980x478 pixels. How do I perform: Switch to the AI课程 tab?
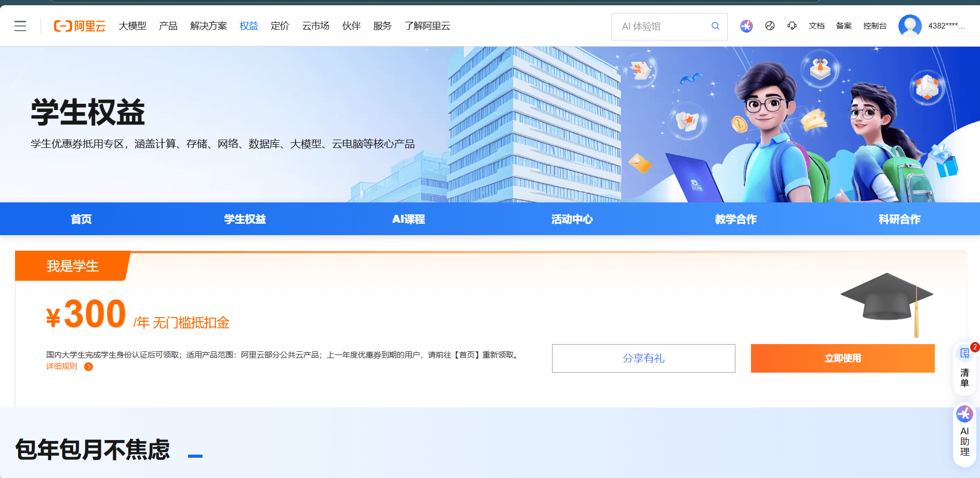(x=408, y=219)
